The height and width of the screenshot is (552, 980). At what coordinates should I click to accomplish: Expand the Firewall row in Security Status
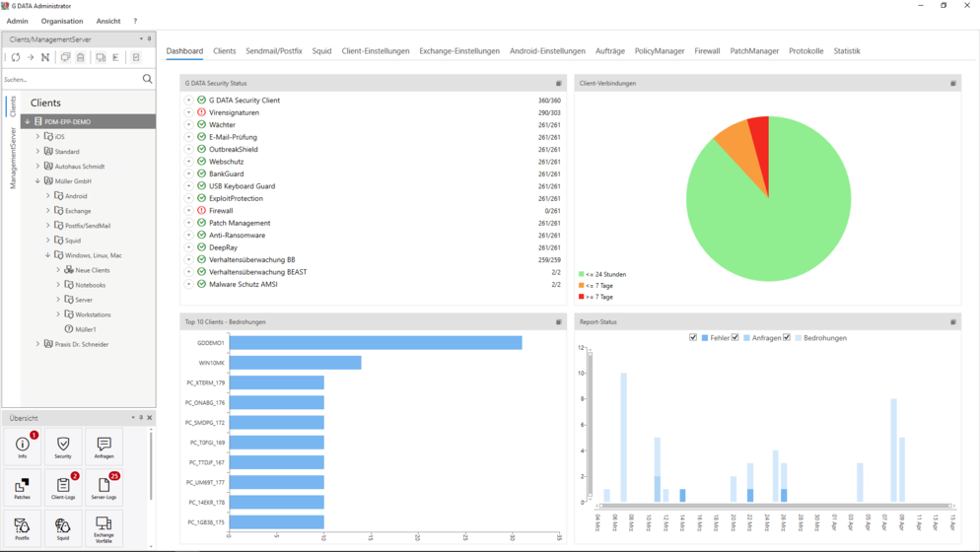coord(189,211)
